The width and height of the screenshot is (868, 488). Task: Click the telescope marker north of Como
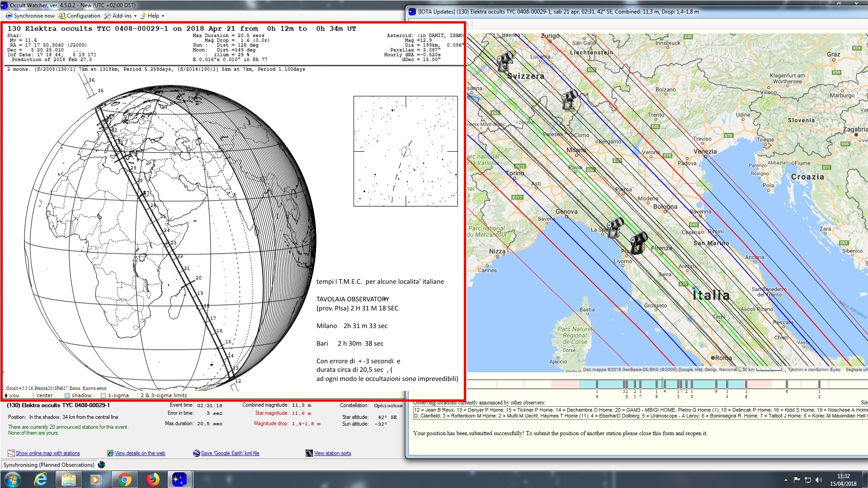[569, 99]
